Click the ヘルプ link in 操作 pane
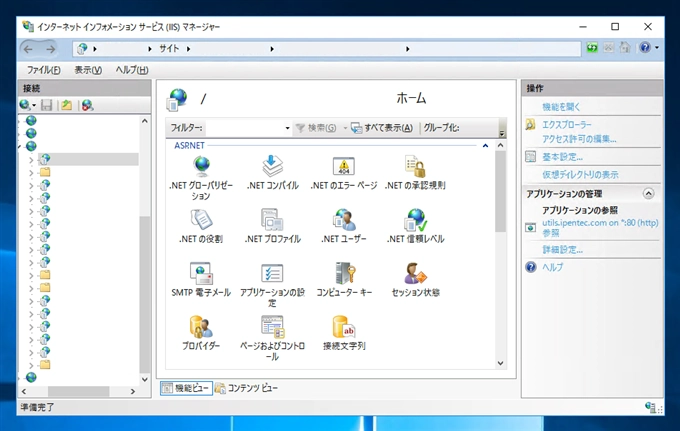Image resolution: width=680 pixels, height=431 pixels. click(552, 267)
